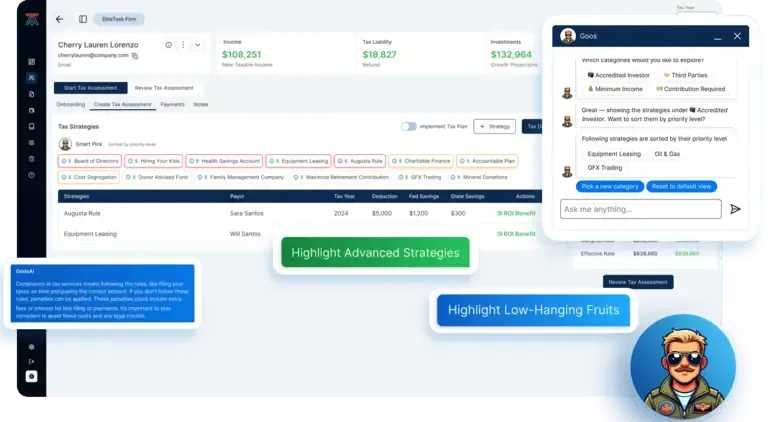Screen dimensions: 768x422
Task: Expand the chevron beside Cherry Lauren Lorenzo
Action: click(x=197, y=45)
